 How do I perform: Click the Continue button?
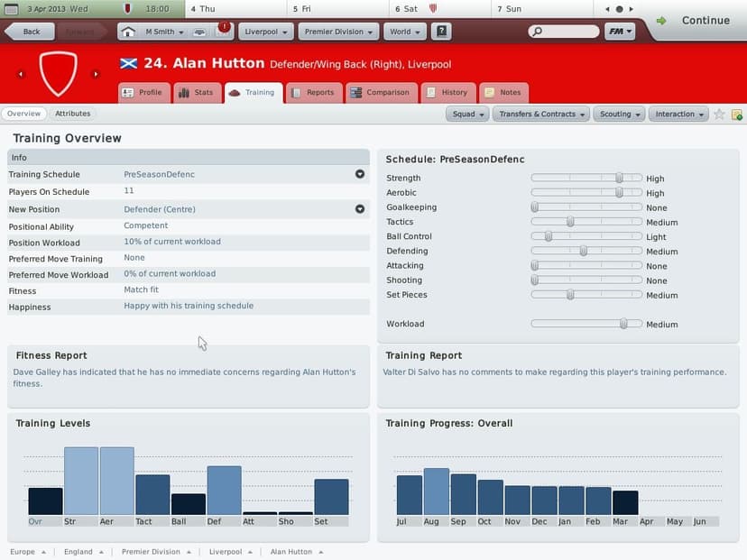(705, 21)
